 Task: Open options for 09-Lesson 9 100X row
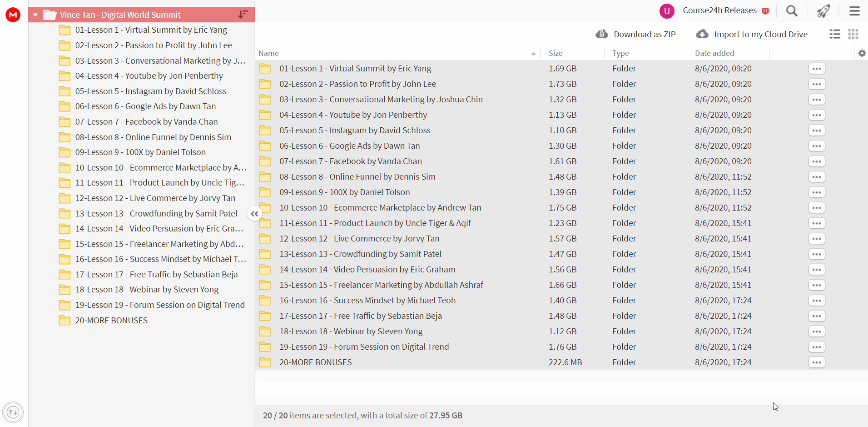point(817,192)
